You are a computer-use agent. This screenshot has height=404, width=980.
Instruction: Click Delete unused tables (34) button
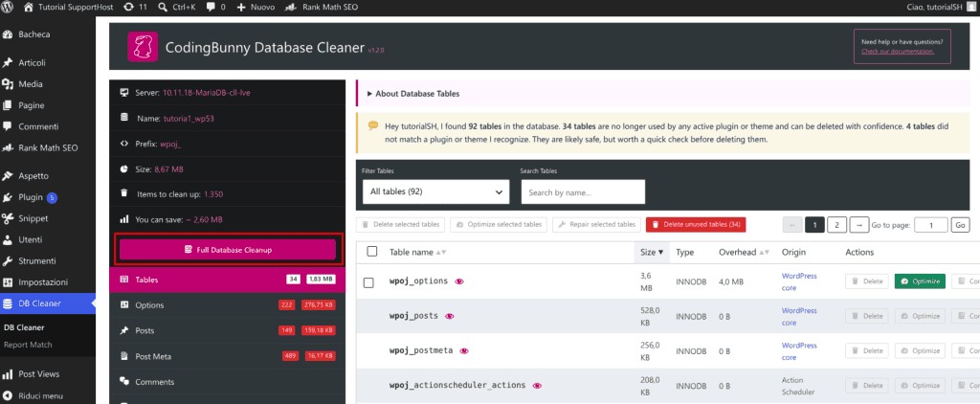(x=696, y=225)
